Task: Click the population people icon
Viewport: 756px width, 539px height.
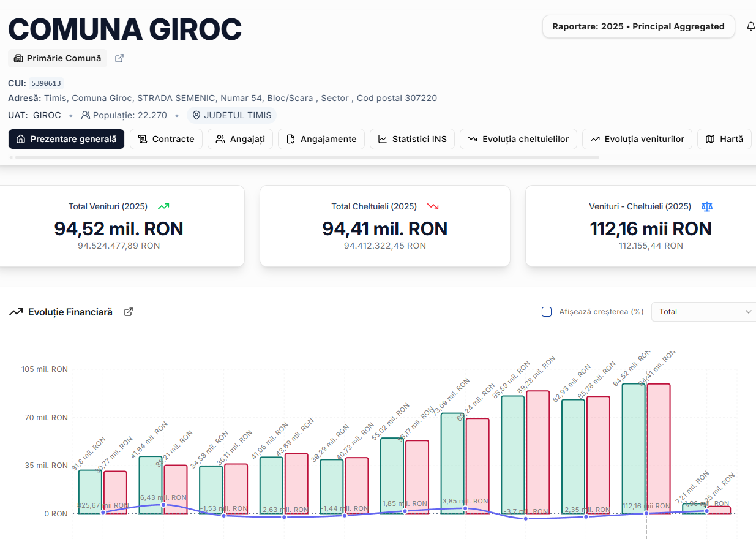Action: pos(86,115)
